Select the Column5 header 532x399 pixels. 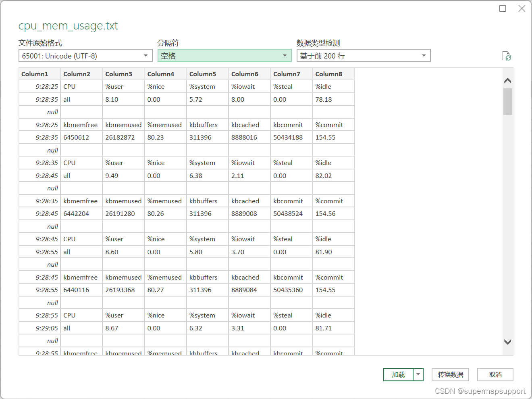[208, 74]
